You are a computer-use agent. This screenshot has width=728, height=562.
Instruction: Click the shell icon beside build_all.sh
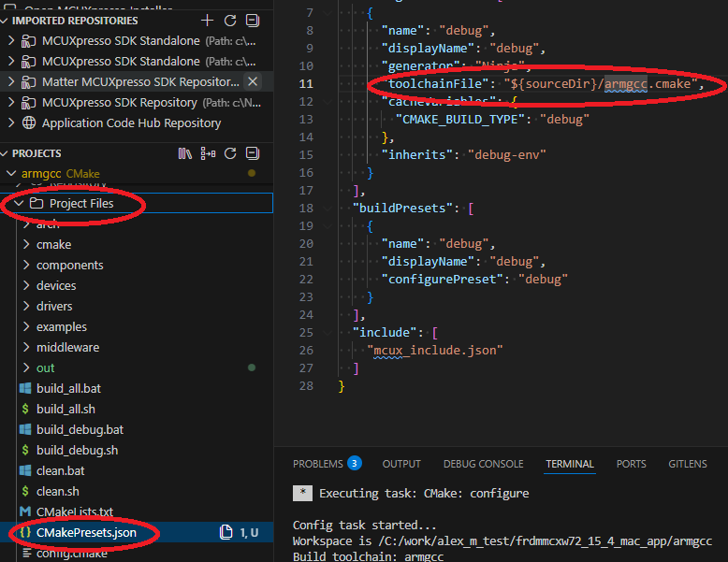coord(25,409)
